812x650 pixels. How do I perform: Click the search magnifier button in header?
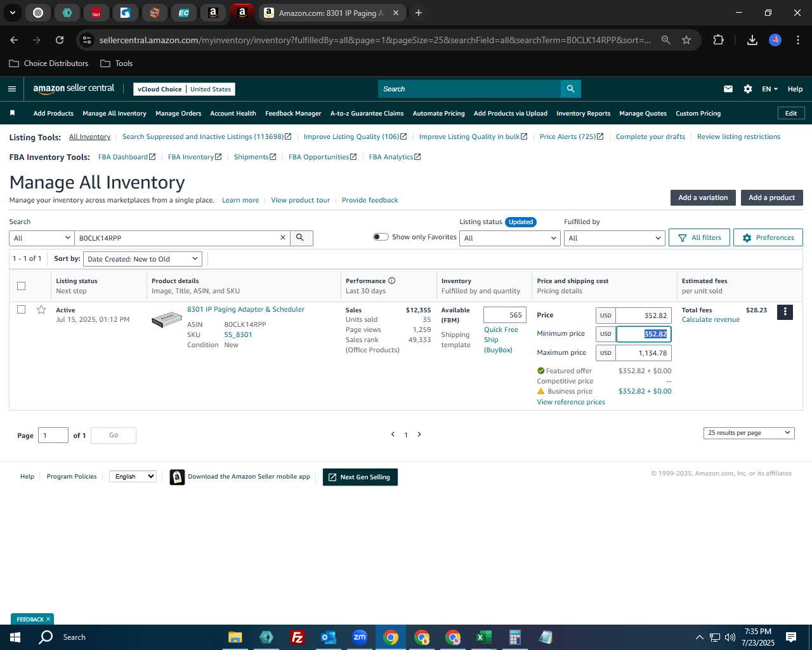point(570,89)
